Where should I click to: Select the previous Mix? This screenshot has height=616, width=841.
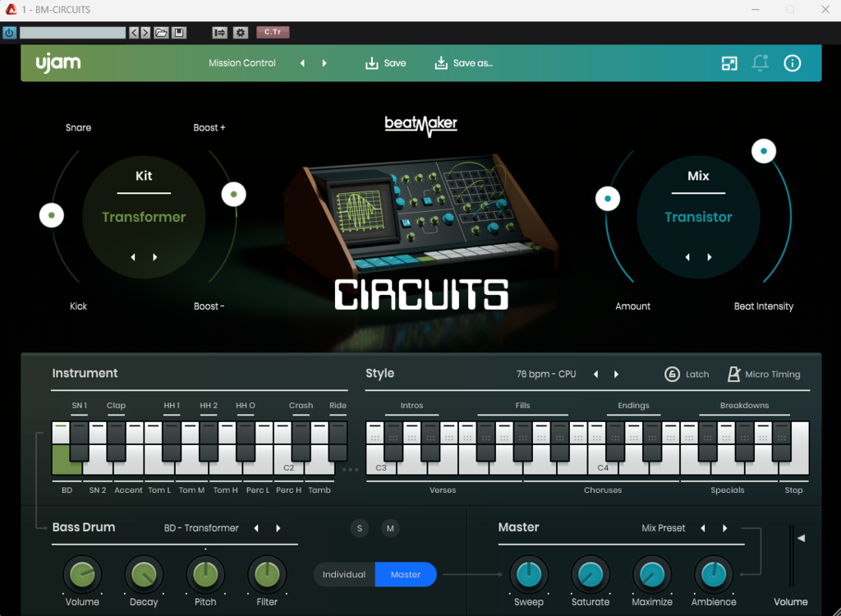tap(687, 257)
